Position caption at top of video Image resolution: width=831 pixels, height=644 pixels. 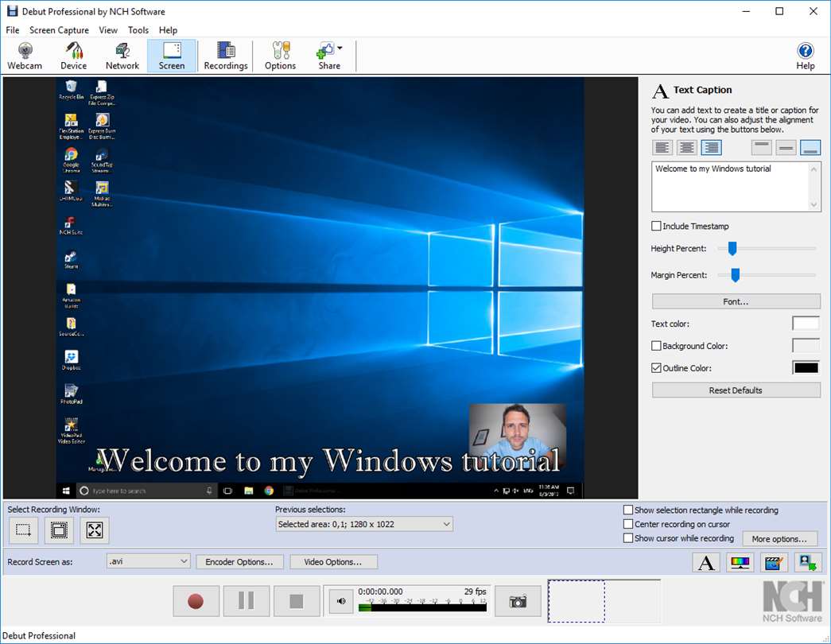pyautogui.click(x=762, y=147)
